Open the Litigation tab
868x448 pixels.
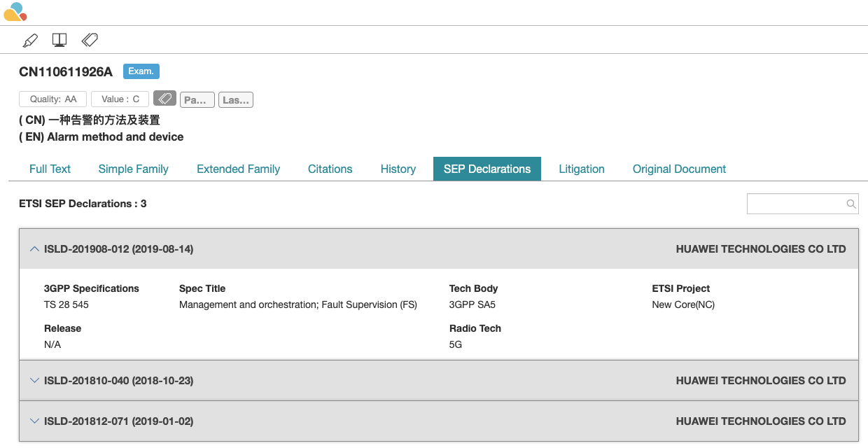(582, 169)
